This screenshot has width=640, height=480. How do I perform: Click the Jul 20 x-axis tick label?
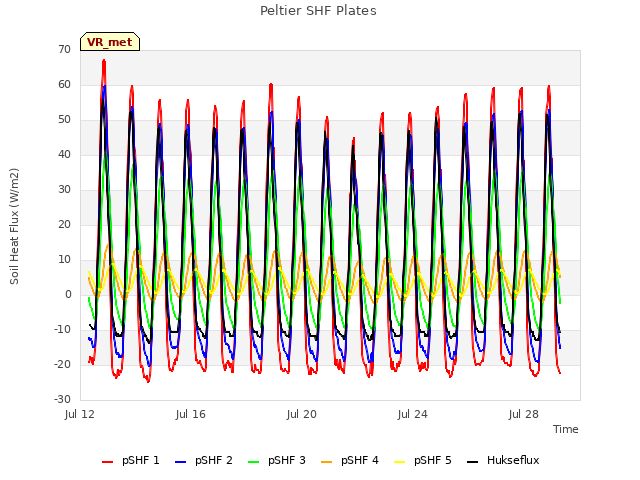click(x=302, y=414)
